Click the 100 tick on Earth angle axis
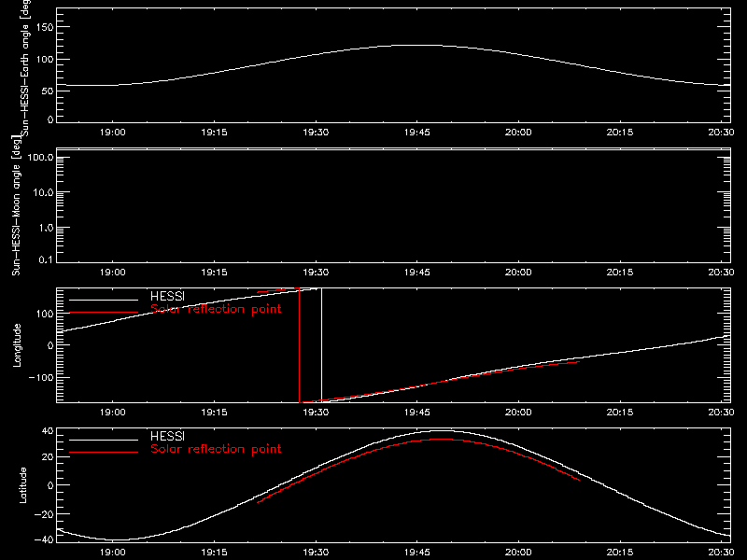 tap(45, 60)
